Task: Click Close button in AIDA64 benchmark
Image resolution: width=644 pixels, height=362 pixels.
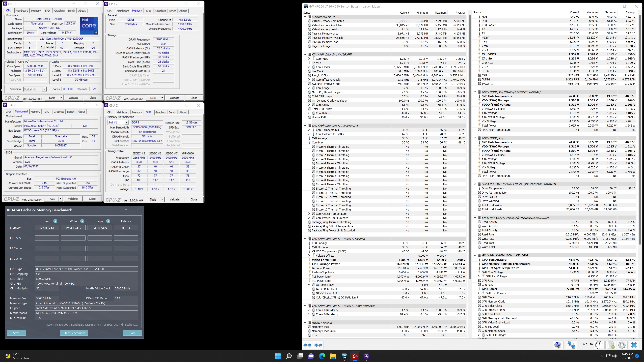Action: point(132,333)
